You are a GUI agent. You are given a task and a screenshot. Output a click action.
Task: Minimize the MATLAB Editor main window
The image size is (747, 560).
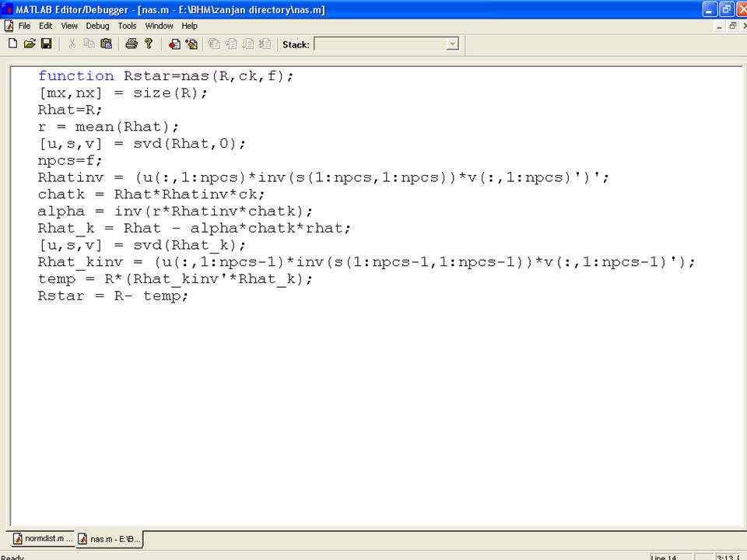[709, 9]
